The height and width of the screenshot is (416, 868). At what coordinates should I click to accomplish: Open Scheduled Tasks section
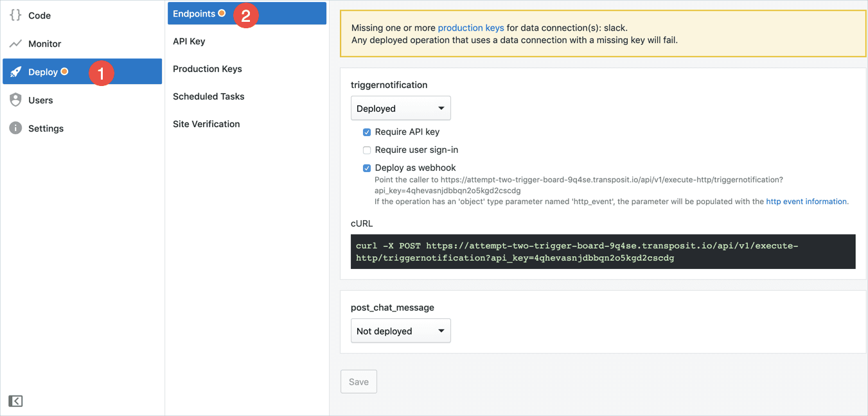[208, 96]
